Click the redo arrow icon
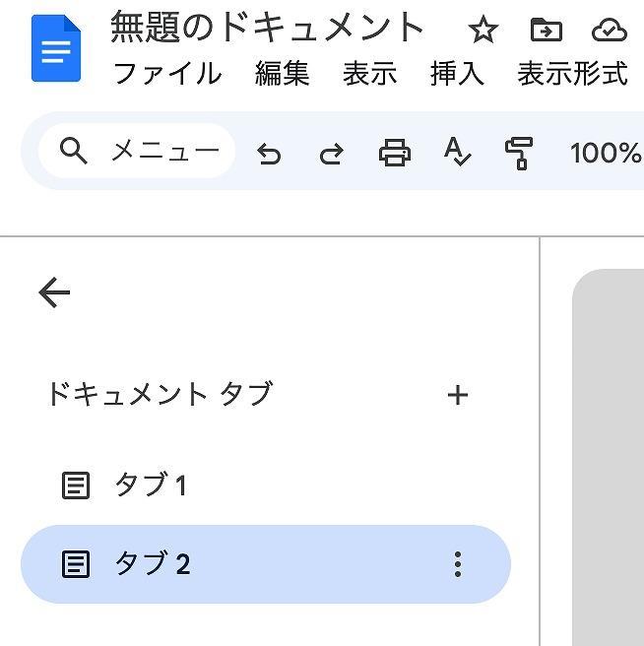This screenshot has width=644, height=646. (332, 154)
